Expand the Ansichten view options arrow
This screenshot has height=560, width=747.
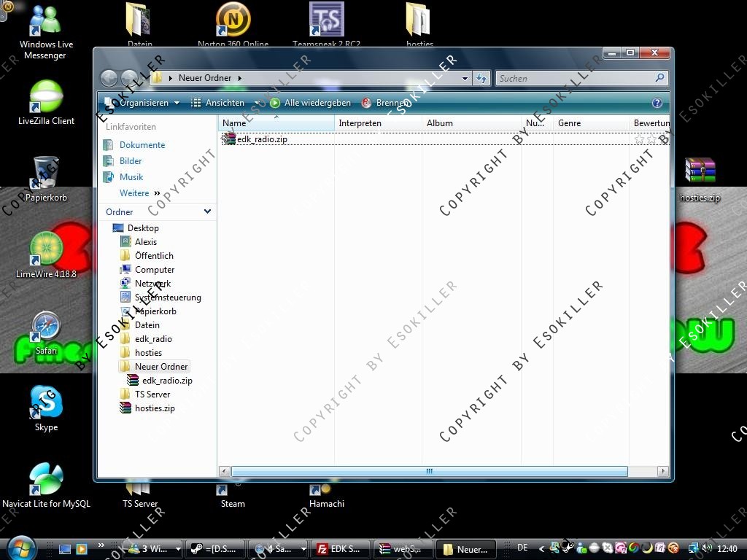click(256, 104)
